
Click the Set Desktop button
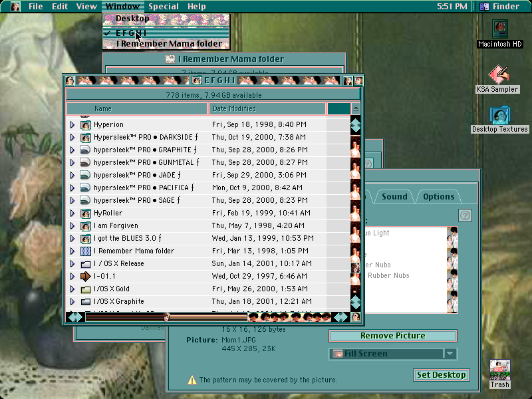442,375
